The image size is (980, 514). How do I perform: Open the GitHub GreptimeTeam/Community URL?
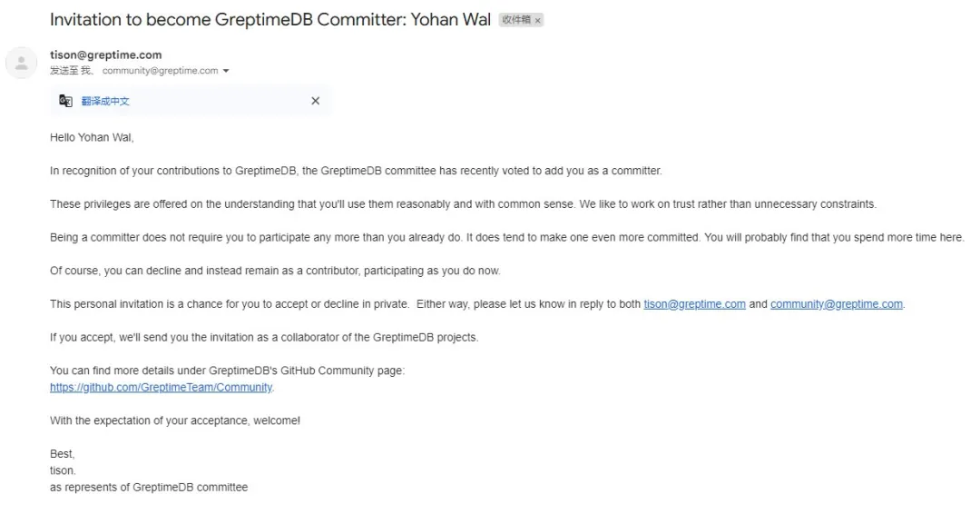[x=162, y=387]
